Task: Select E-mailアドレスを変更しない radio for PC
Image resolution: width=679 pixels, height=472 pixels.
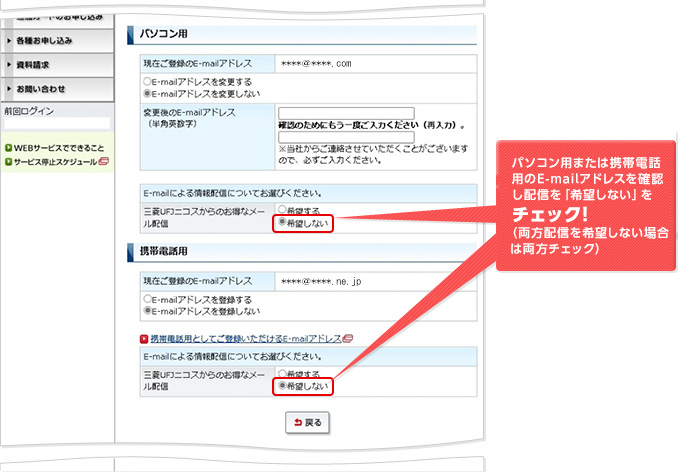Action: pos(147,93)
